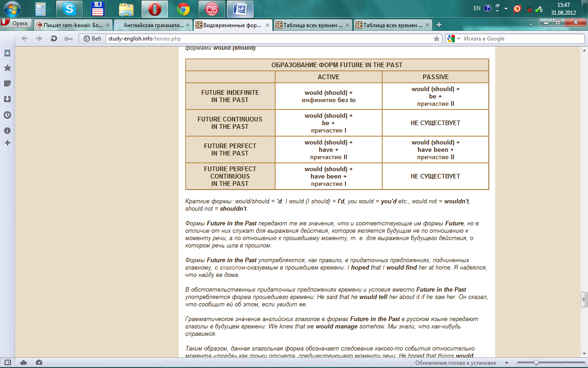This screenshot has width=588, height=368.
Task: Close the Видовременные формы tab
Action: coord(267,25)
